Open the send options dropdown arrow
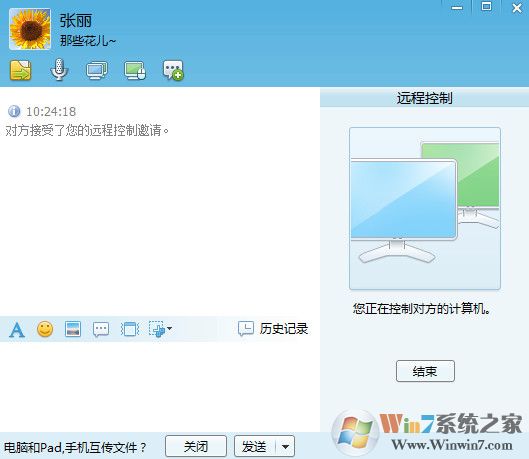This screenshot has height=459, width=529. [x=285, y=447]
